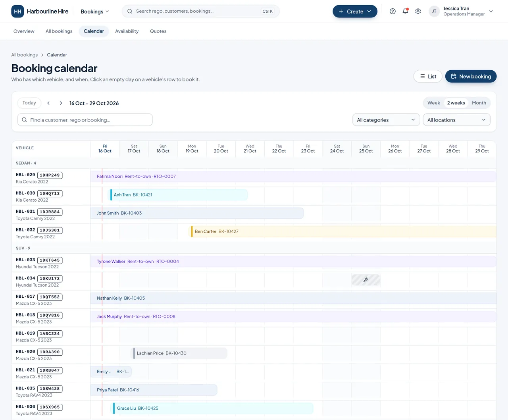Viewport: 508px width, 420px height.
Task: Open Ben Carter booking BK-10427
Action: (x=344, y=231)
